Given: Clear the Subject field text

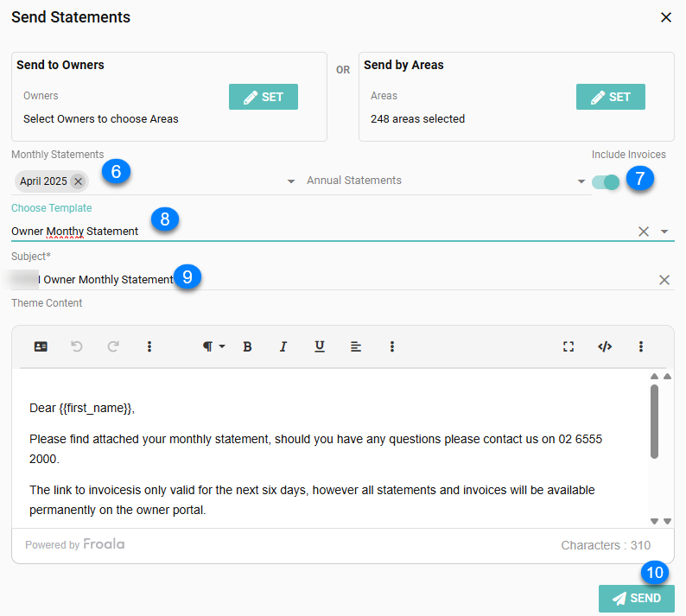Looking at the screenshot, I should click(x=664, y=280).
